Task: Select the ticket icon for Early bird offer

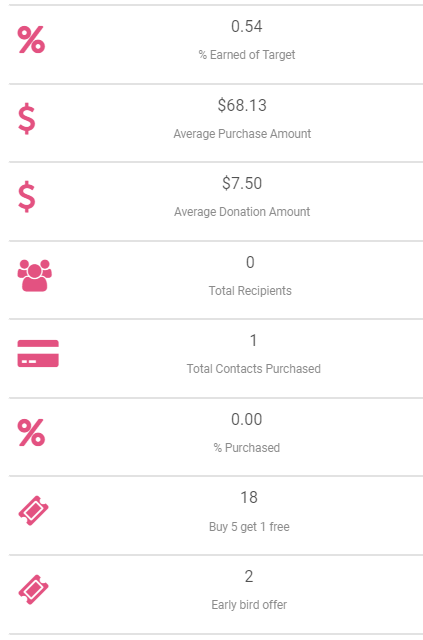Action: coord(33,589)
